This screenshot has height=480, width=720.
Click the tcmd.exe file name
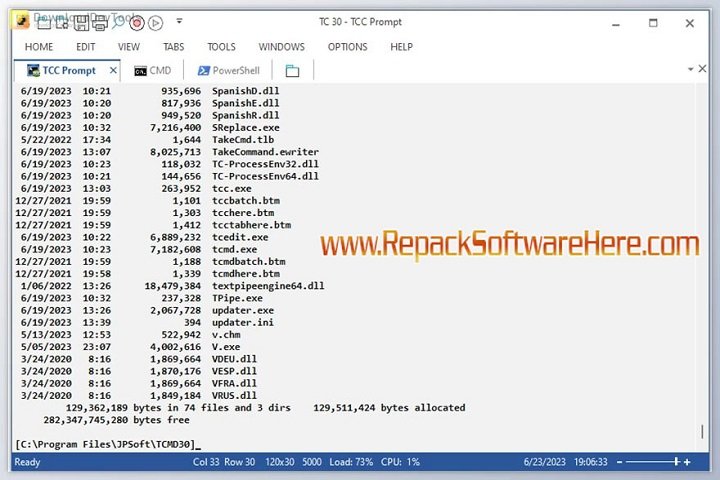tap(235, 249)
